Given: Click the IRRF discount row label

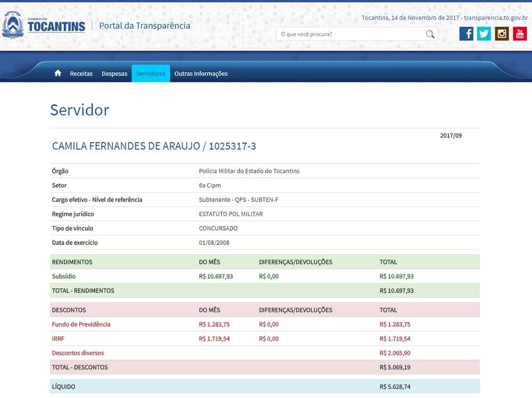Looking at the screenshot, I should pos(58,339).
